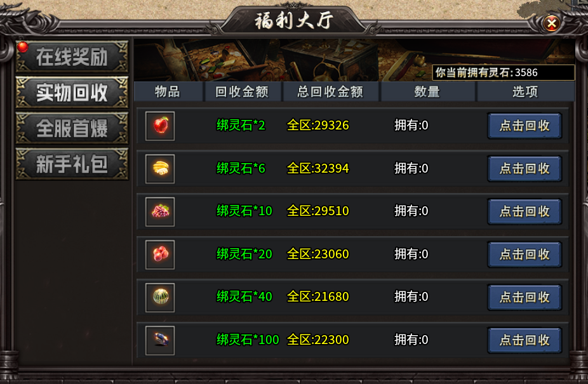Click 点击回收 for 绑灵石*6 row
Viewport: 588px width, 384px height.
coord(525,169)
